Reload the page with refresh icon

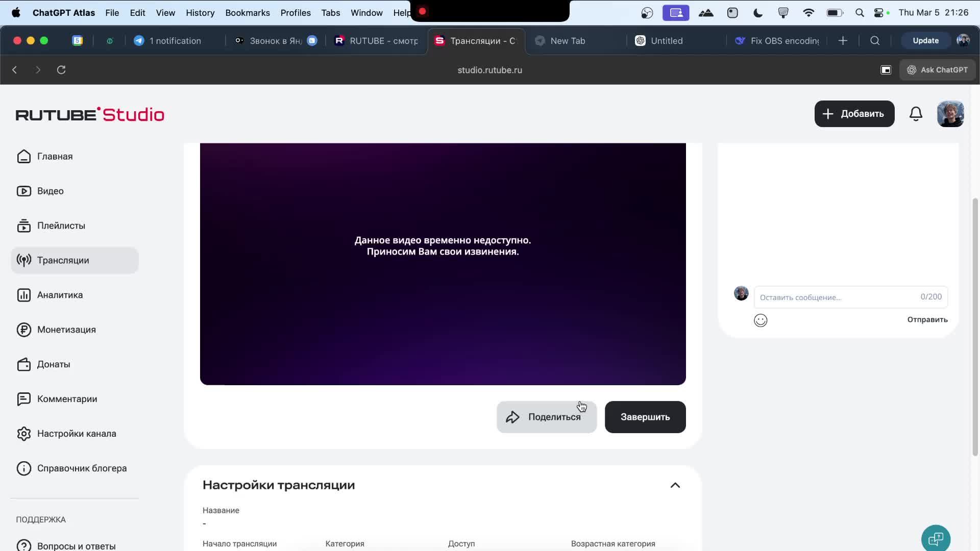point(61,70)
